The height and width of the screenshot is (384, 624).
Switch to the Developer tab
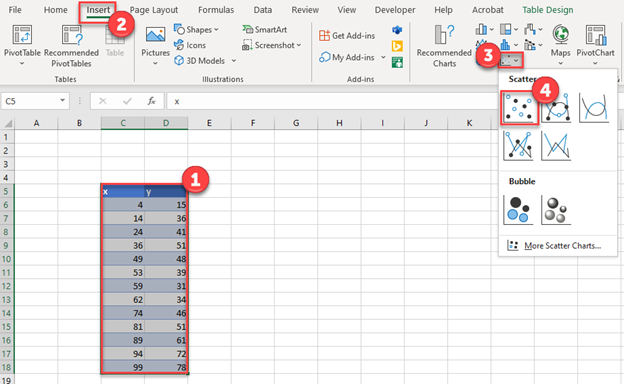click(395, 10)
